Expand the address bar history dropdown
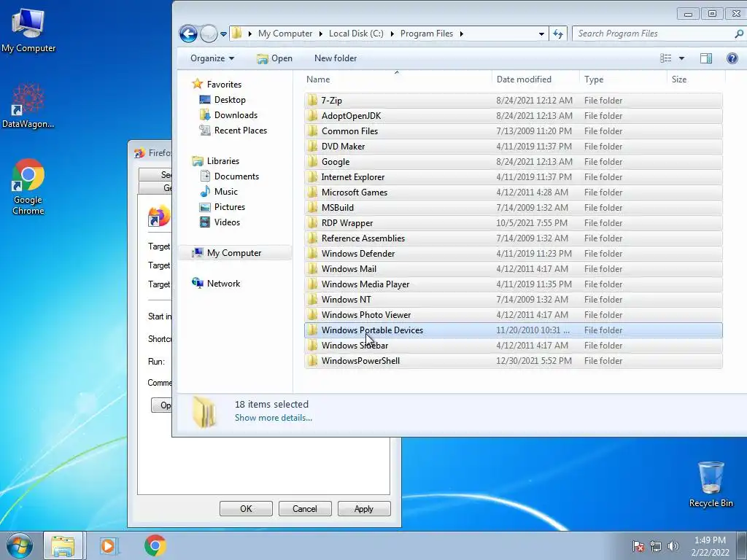Screen dimensions: 747x560 point(541,34)
